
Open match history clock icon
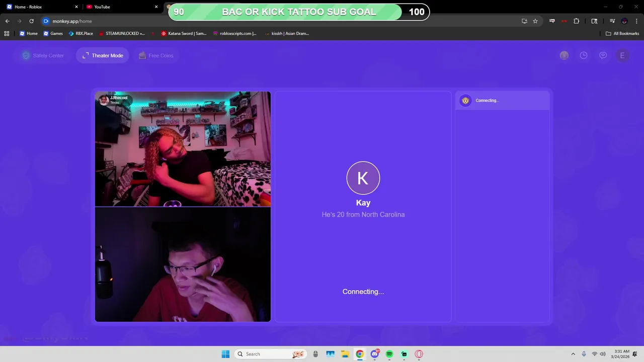click(584, 55)
